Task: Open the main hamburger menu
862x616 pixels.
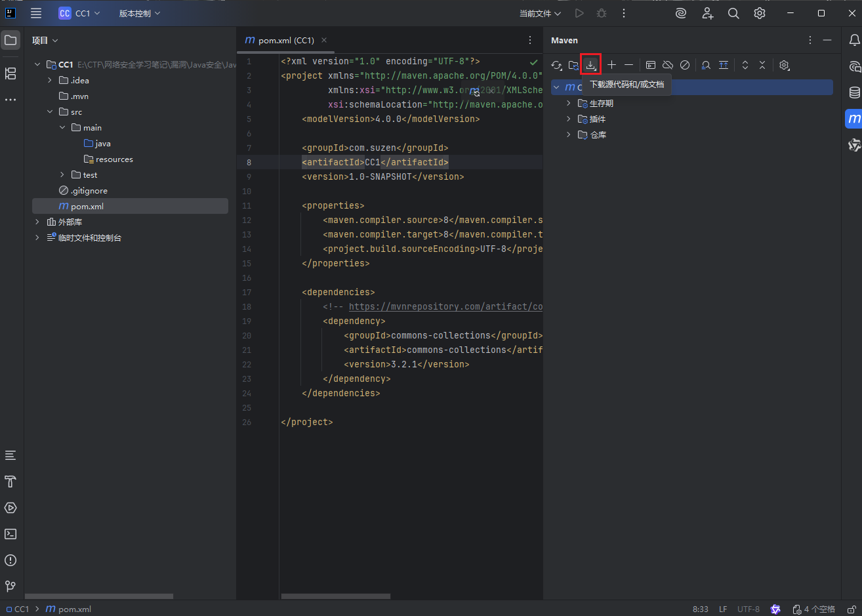Action: coord(36,13)
